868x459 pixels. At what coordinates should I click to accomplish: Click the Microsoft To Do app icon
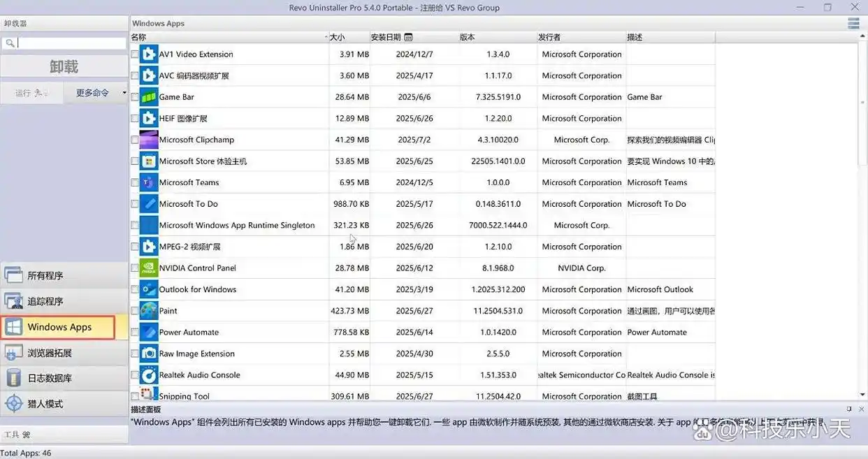click(x=149, y=204)
